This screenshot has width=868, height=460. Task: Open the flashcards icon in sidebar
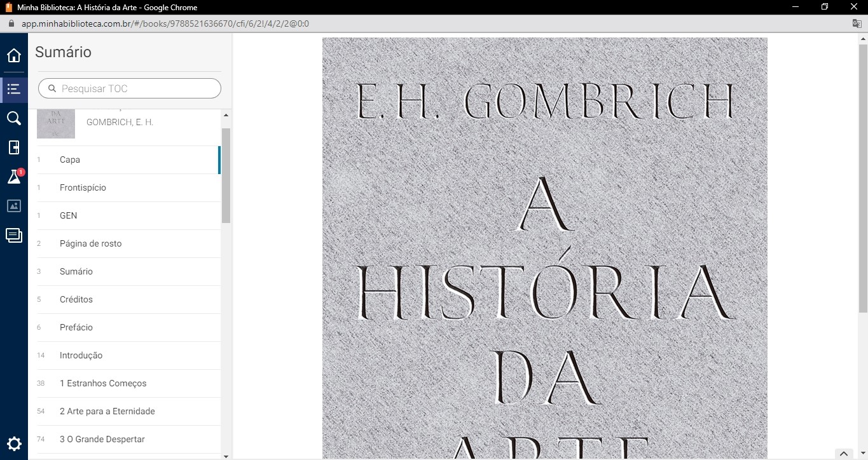(14, 236)
